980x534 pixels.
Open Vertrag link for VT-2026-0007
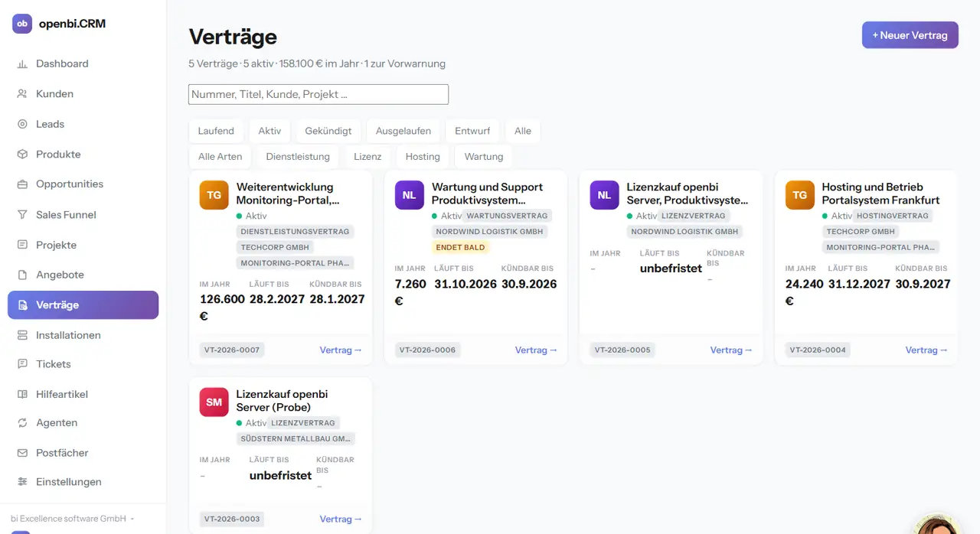tap(341, 350)
